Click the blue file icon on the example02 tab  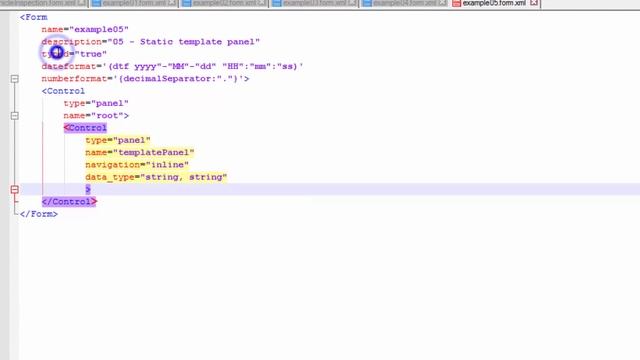(187, 3)
